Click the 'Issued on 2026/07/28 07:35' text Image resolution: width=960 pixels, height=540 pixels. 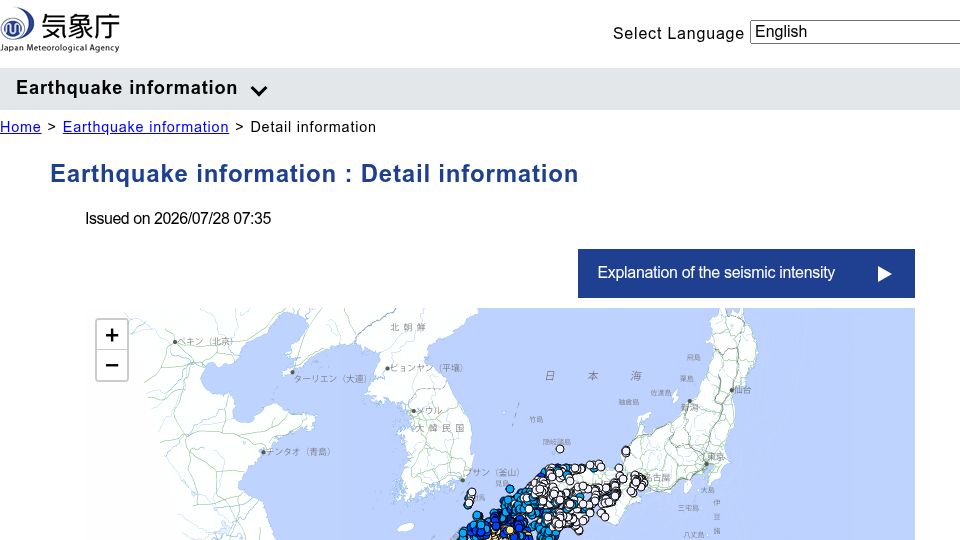178,219
